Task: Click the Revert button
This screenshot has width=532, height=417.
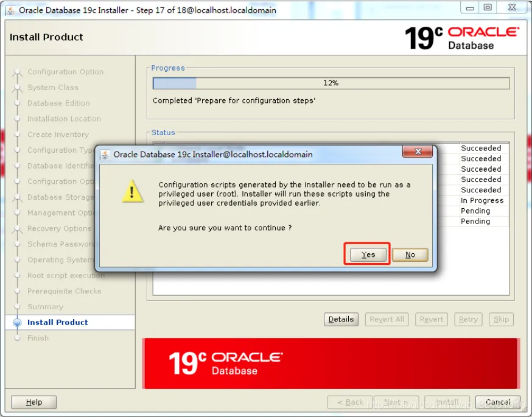Action: [431, 319]
